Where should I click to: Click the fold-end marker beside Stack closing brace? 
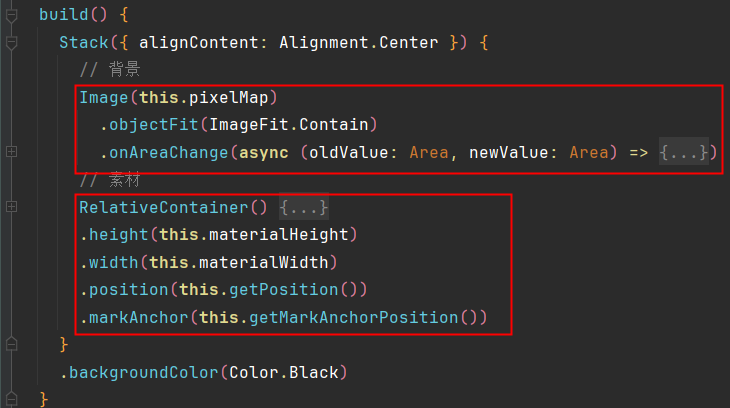point(11,344)
